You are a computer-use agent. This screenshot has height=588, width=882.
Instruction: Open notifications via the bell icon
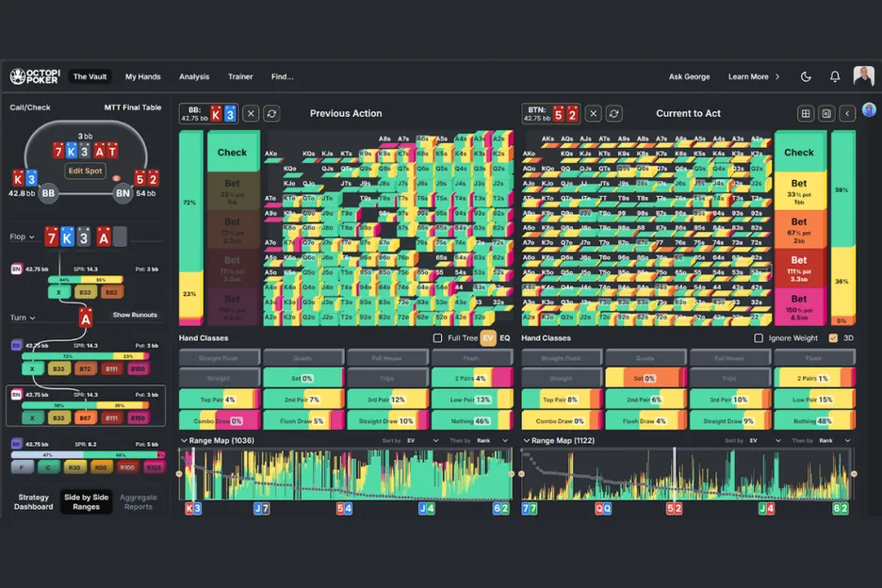pos(834,76)
